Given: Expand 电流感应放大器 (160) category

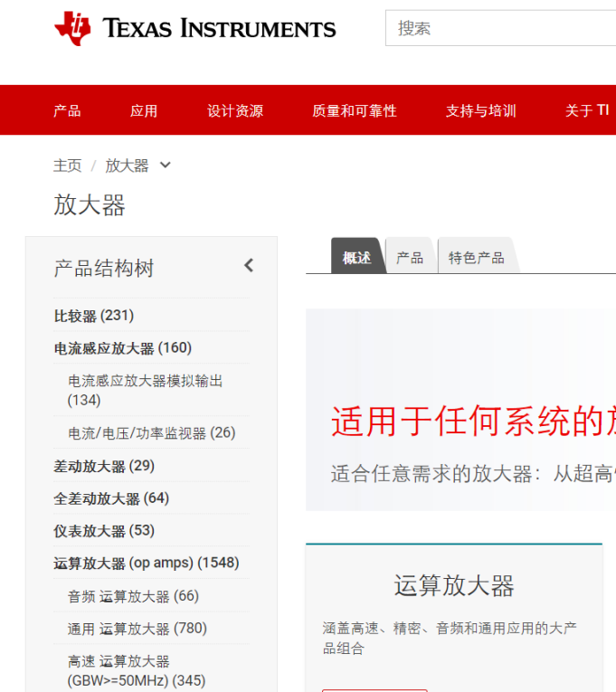Looking at the screenshot, I should 123,348.
